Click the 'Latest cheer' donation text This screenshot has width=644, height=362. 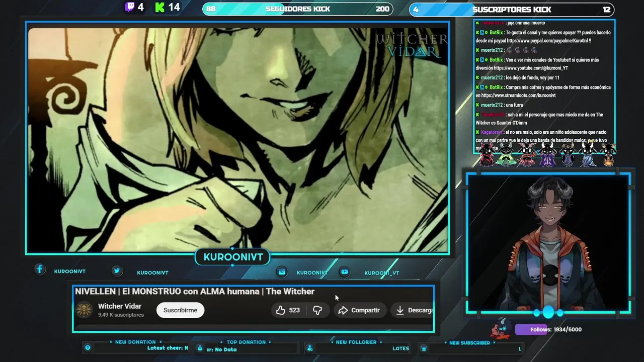coord(168,348)
